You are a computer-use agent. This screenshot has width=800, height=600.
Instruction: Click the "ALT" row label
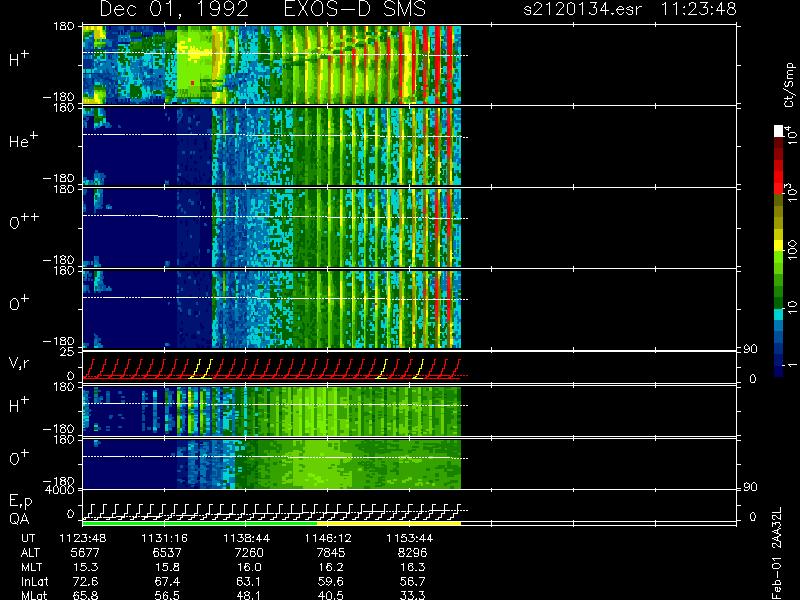(30, 553)
